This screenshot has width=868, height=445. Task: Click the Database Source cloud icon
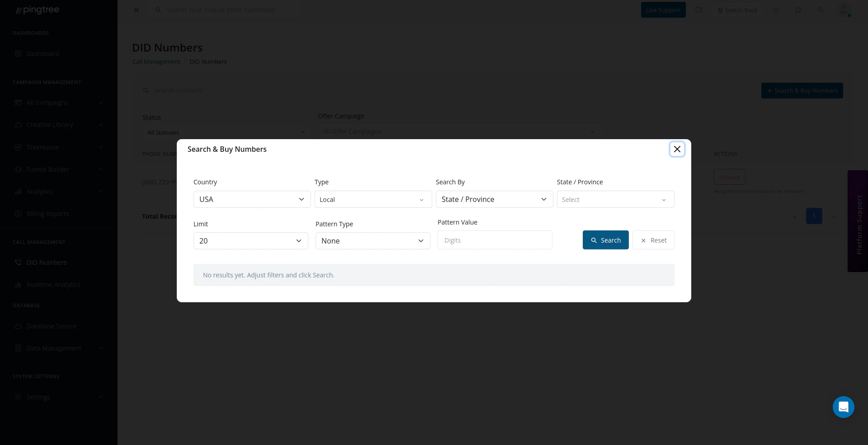tap(18, 326)
